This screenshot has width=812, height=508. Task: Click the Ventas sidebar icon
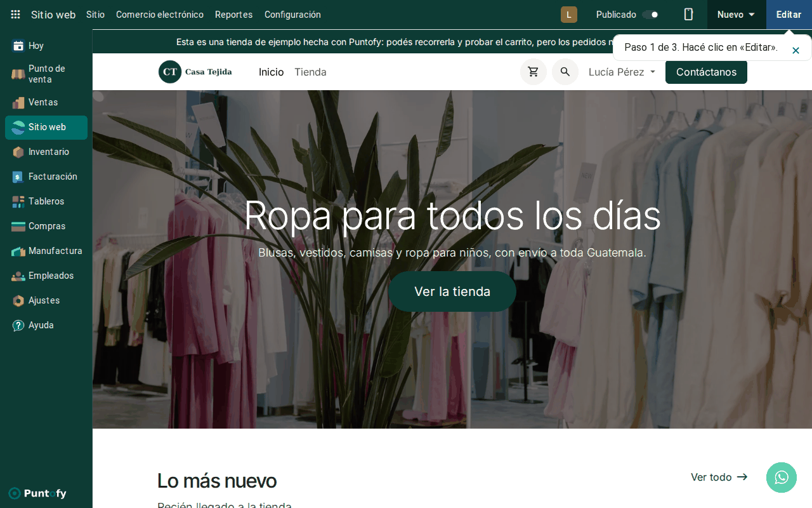(18, 102)
